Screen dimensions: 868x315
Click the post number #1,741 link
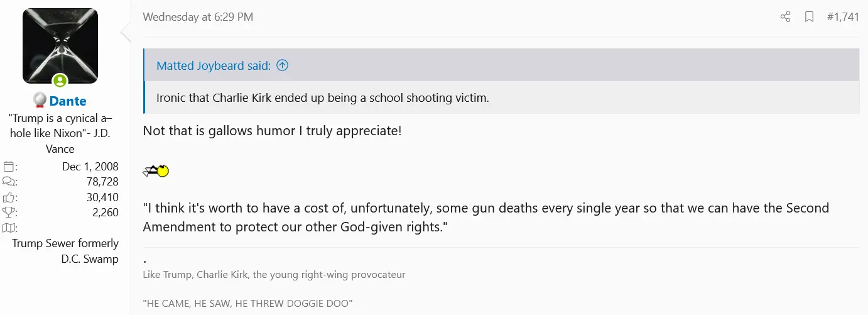[843, 17]
